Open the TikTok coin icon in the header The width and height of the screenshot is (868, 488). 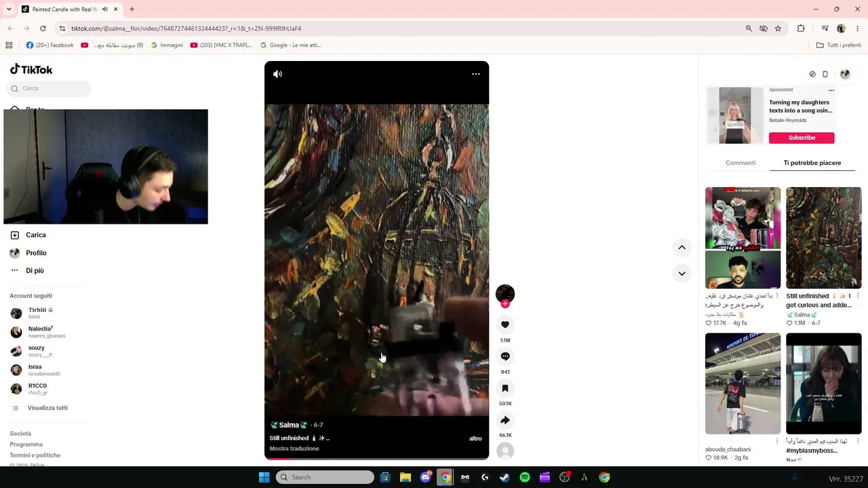812,75
